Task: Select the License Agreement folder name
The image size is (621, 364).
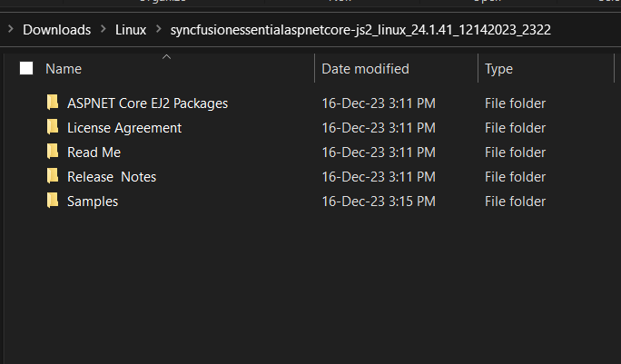Action: [124, 127]
